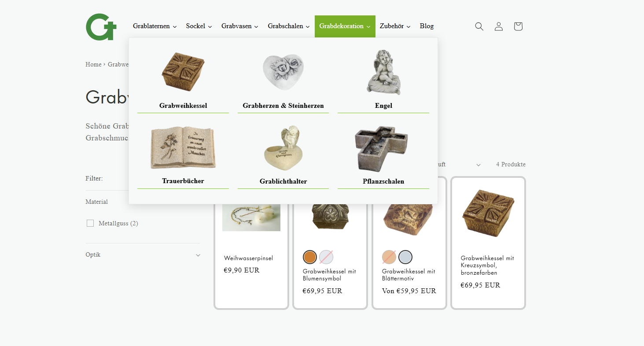Open the Grablaternen dropdown menu
The image size is (644, 346).
(155, 26)
